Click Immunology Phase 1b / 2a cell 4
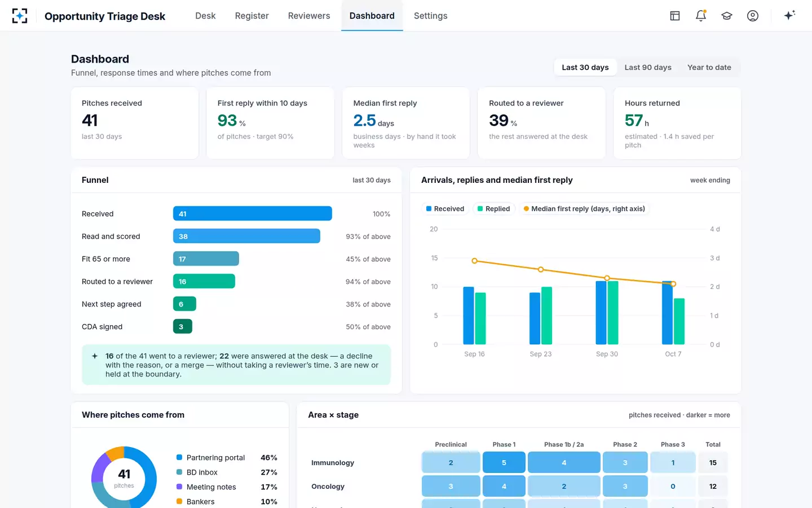The image size is (812, 508). 564,462
